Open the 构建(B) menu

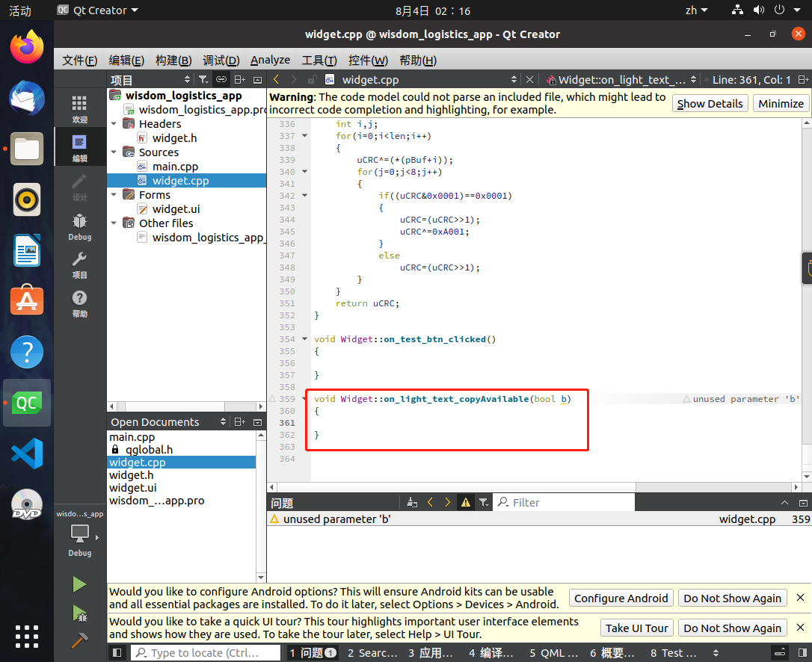click(173, 61)
